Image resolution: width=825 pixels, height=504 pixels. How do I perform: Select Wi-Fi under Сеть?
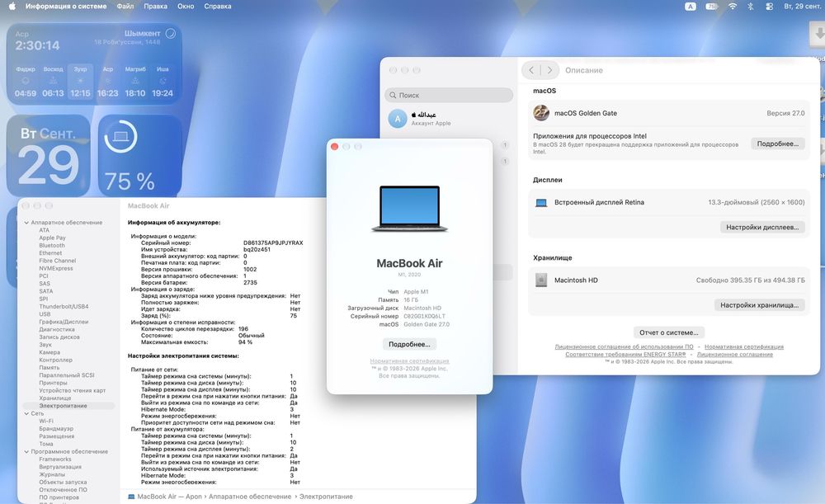(46, 421)
